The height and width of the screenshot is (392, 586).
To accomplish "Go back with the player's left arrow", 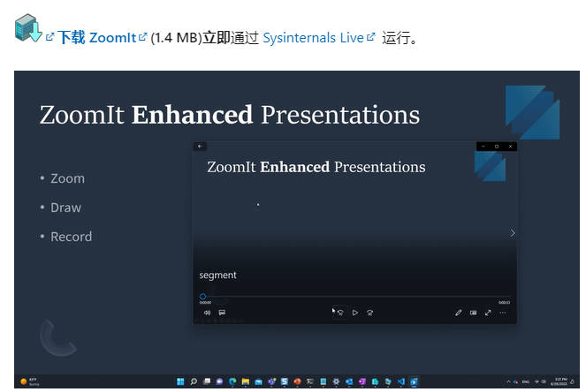I will click(x=200, y=147).
